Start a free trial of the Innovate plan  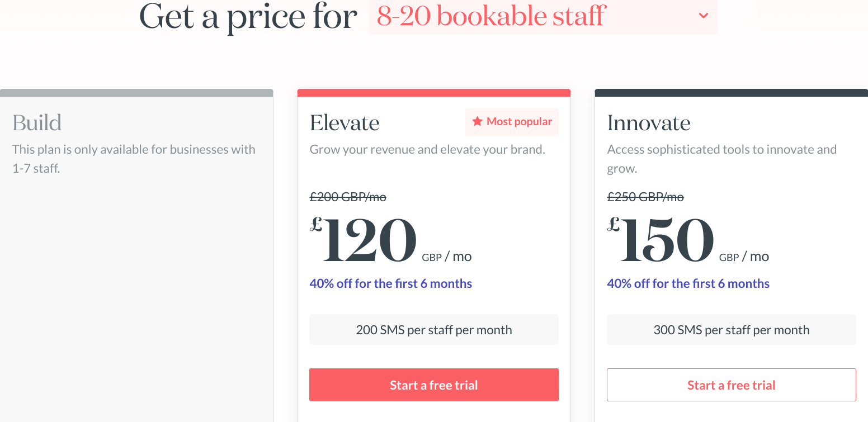[731, 385]
